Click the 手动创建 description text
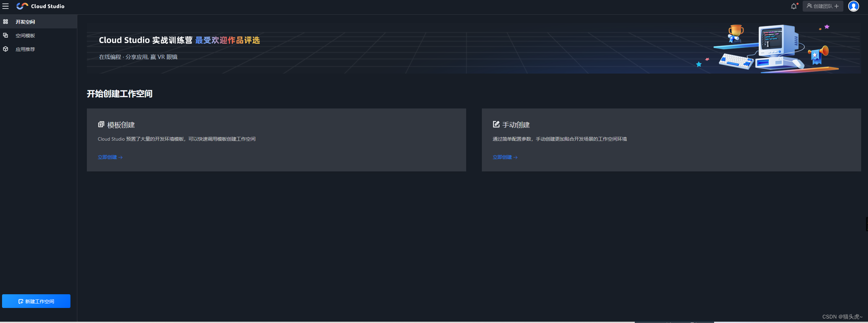This screenshot has height=323, width=868. pos(560,139)
